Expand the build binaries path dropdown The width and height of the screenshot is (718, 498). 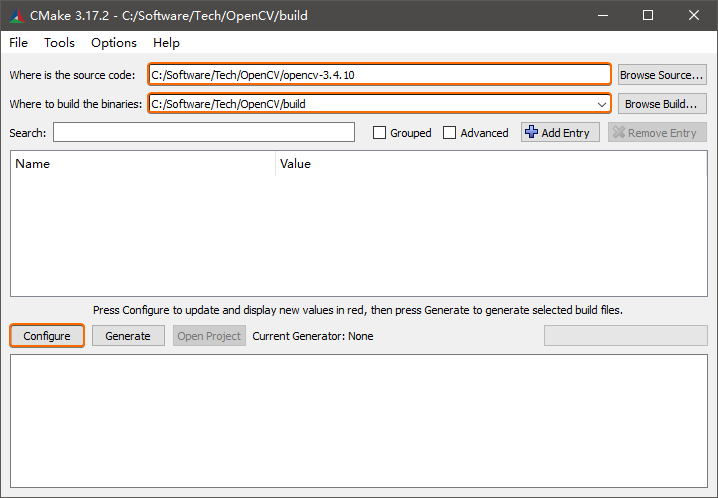[x=601, y=104]
